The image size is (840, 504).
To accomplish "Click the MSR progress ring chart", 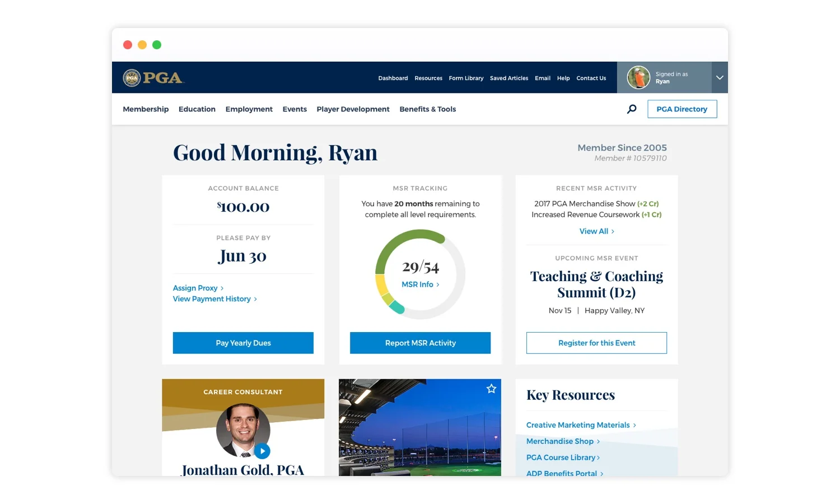I will pyautogui.click(x=421, y=274).
